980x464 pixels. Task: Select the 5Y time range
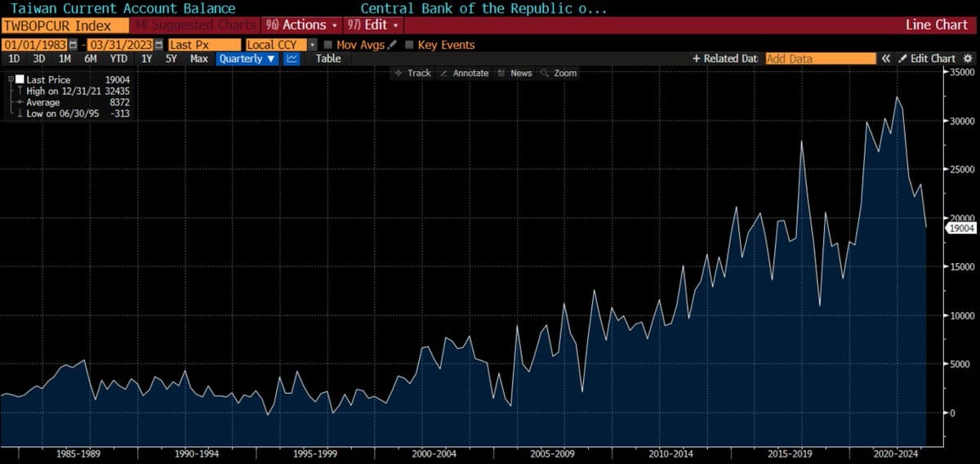pyautogui.click(x=171, y=59)
